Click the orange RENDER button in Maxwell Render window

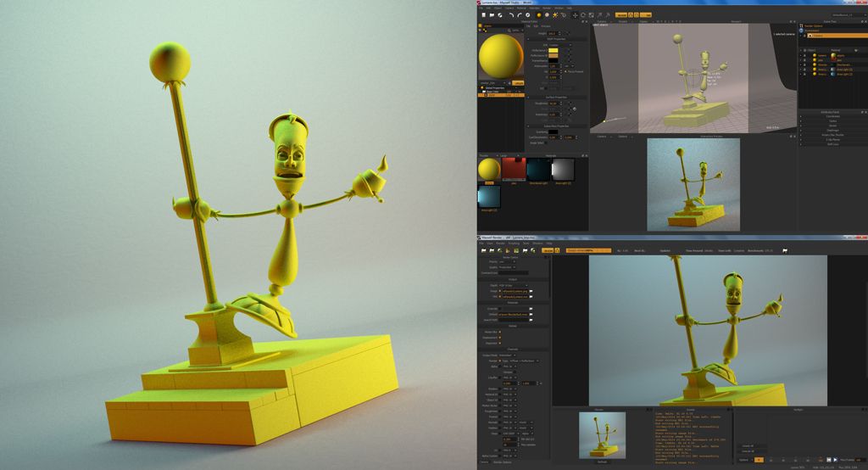[x=548, y=250]
